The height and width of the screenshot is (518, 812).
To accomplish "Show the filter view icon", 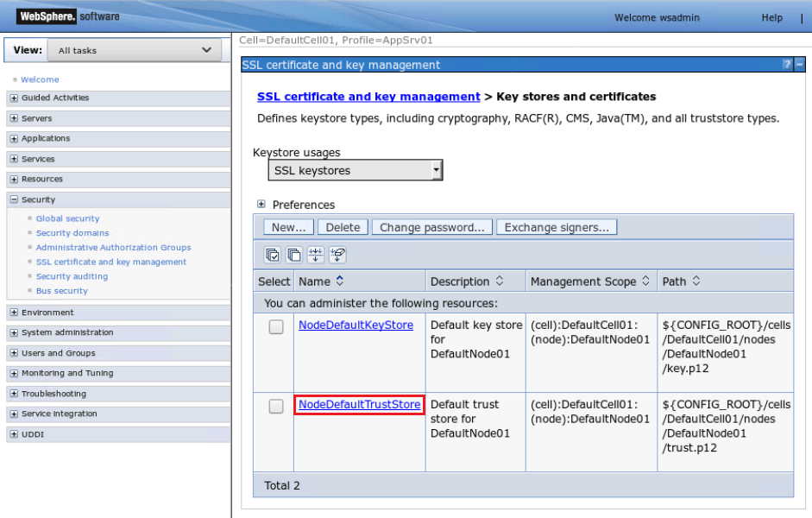I will click(x=316, y=255).
